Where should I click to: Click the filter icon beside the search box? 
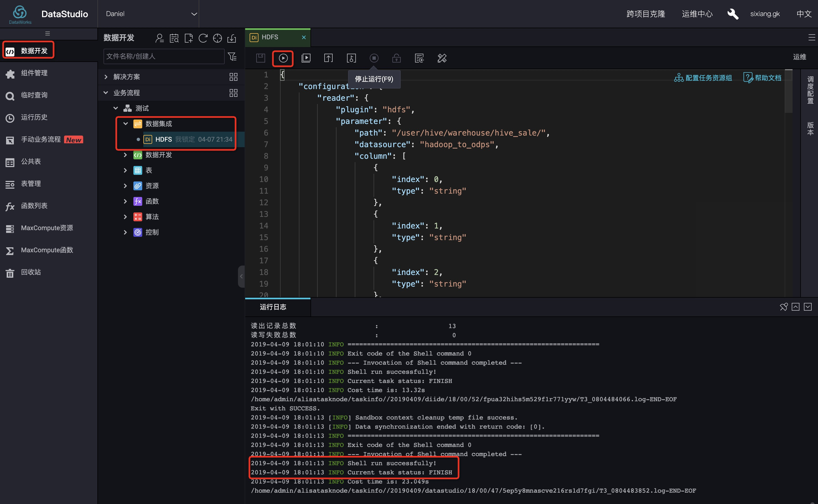point(232,57)
